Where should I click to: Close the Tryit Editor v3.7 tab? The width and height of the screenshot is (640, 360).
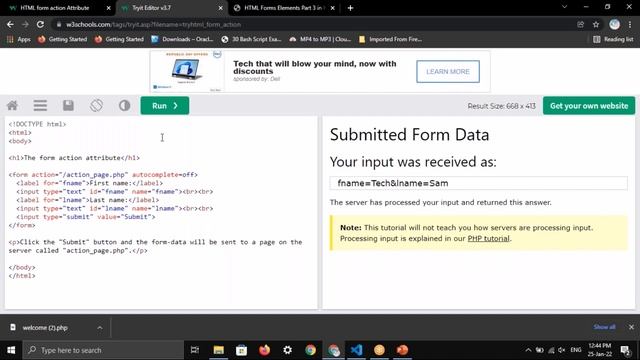tap(220, 8)
